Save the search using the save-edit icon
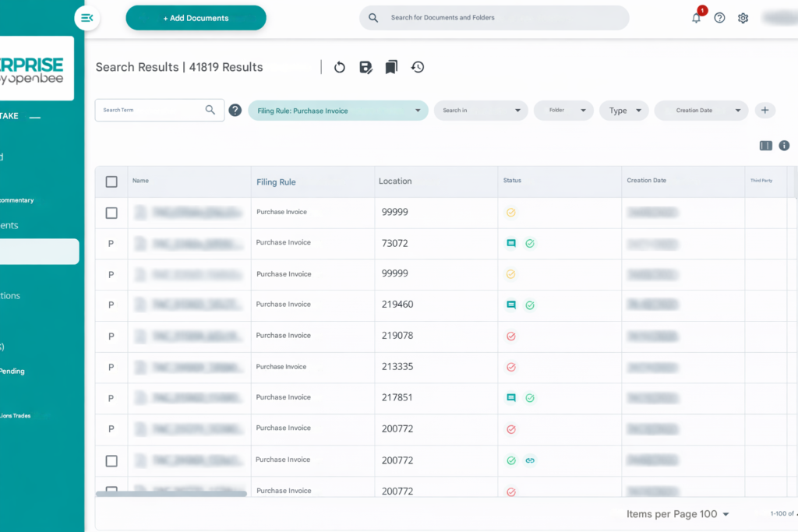 pyautogui.click(x=365, y=67)
